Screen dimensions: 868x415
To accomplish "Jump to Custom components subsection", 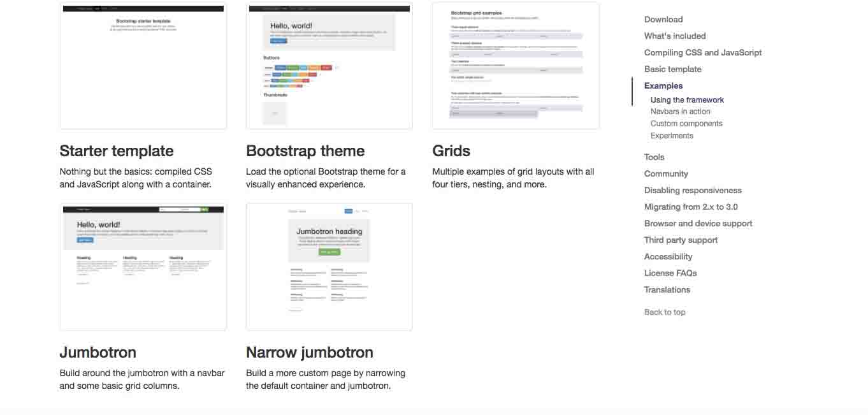I will point(686,124).
